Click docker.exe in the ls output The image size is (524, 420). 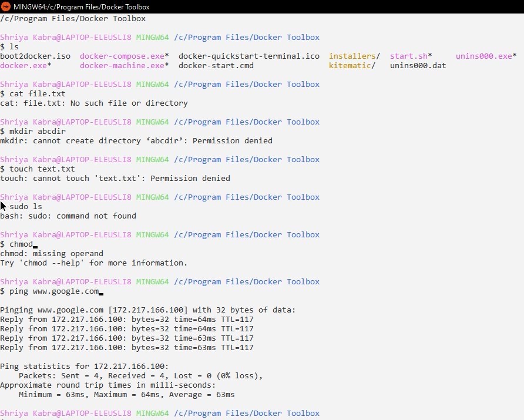coord(26,65)
